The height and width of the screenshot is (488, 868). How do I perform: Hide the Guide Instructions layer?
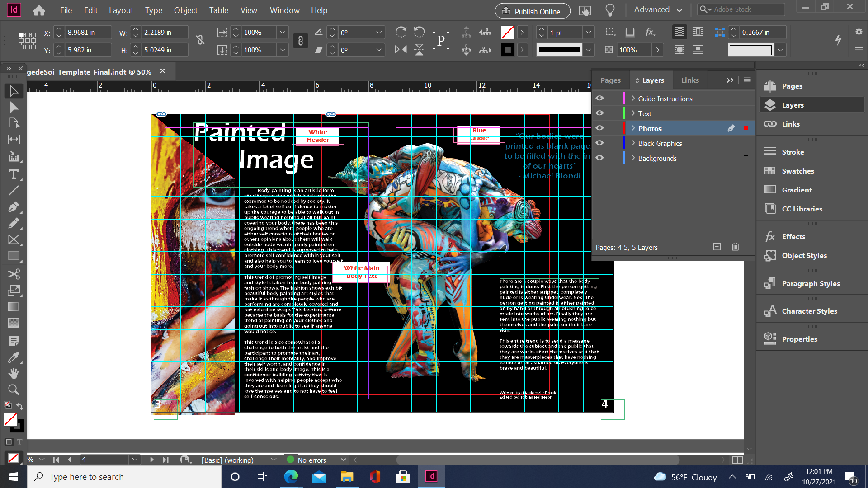(599, 99)
